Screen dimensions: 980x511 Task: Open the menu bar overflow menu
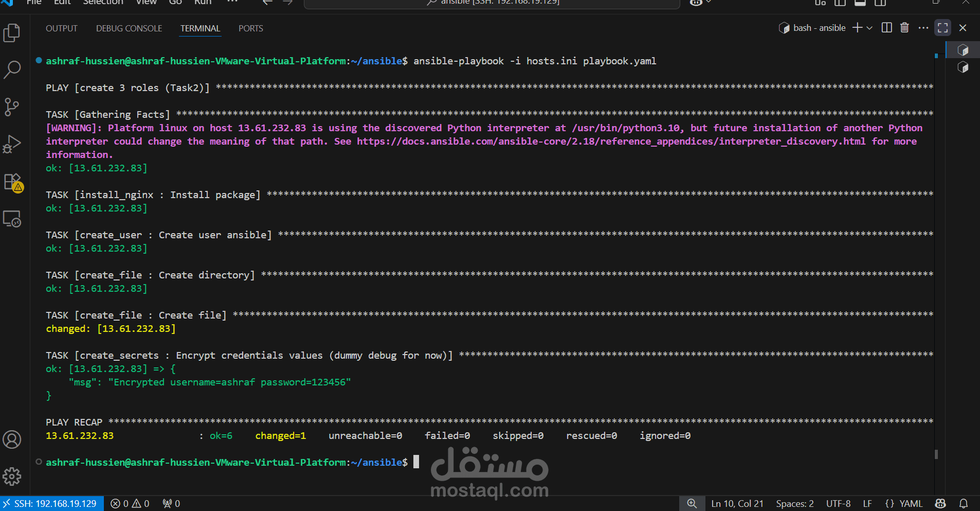click(232, 2)
